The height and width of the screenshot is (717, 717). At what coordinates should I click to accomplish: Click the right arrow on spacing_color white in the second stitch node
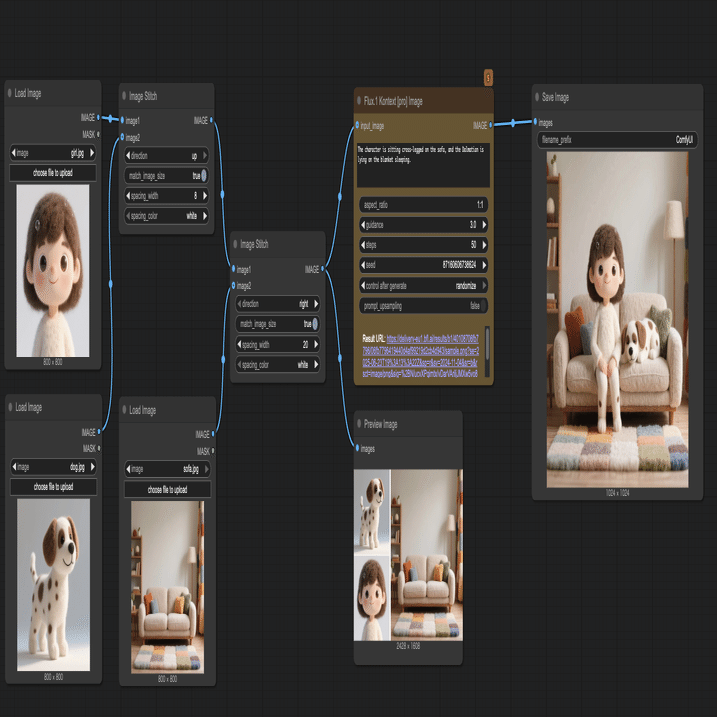tap(316, 364)
